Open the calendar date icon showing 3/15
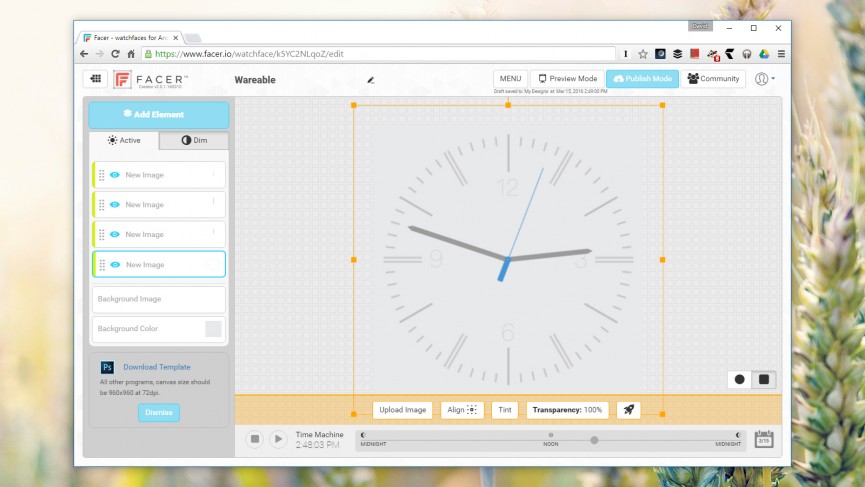The height and width of the screenshot is (487, 865). tap(763, 440)
